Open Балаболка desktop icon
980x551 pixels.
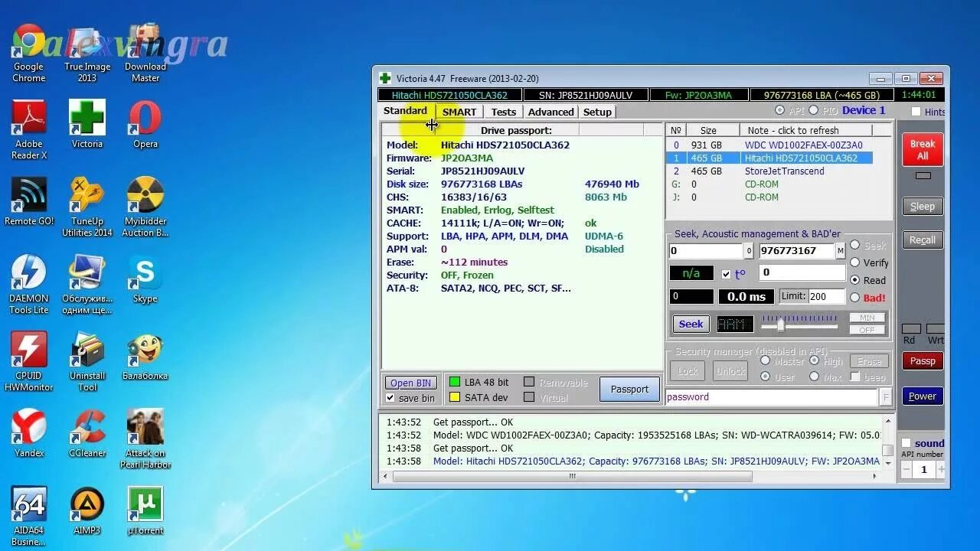click(x=145, y=356)
